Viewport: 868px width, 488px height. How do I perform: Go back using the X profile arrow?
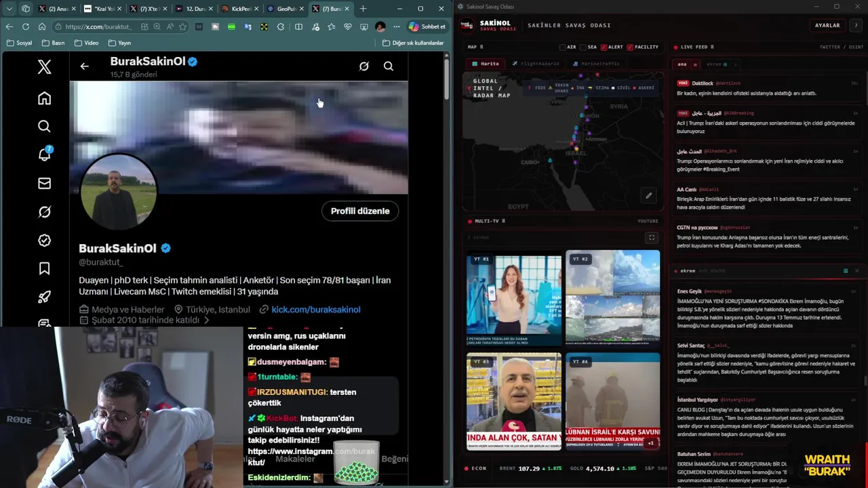coord(84,66)
